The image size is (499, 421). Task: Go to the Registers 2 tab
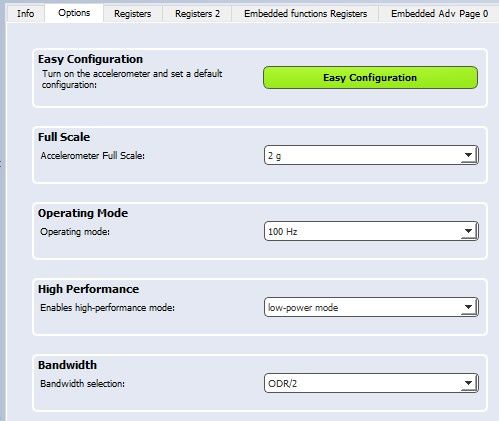(x=197, y=14)
